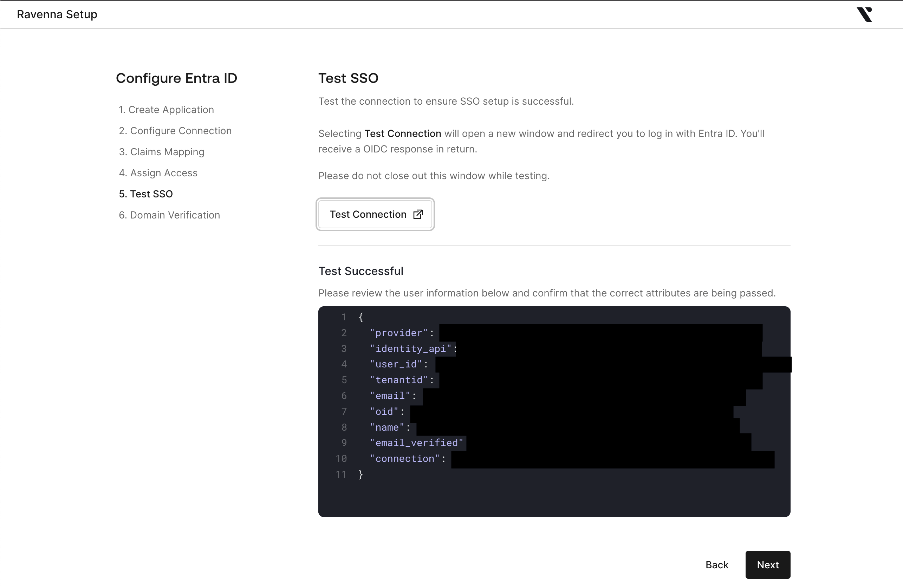Click the Ravenna logo icon

[x=864, y=14]
